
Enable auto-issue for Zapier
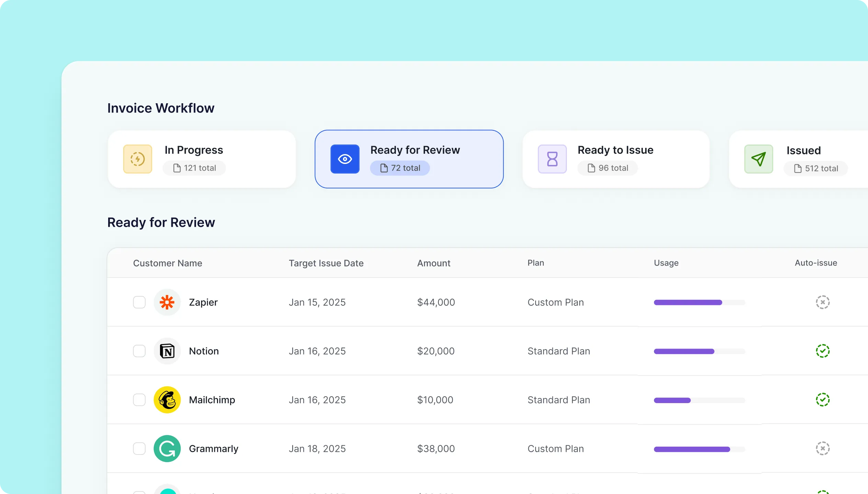[823, 302]
